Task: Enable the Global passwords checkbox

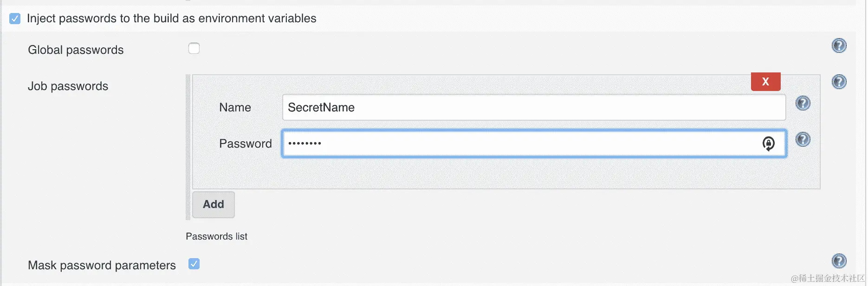Action: tap(194, 48)
